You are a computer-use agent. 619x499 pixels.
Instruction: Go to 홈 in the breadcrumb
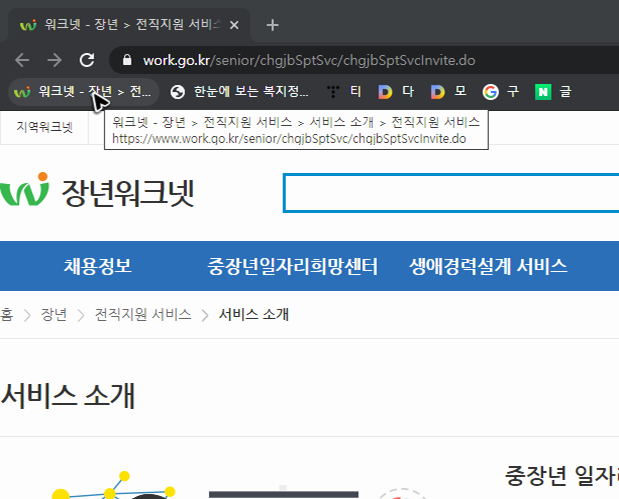click(6, 315)
